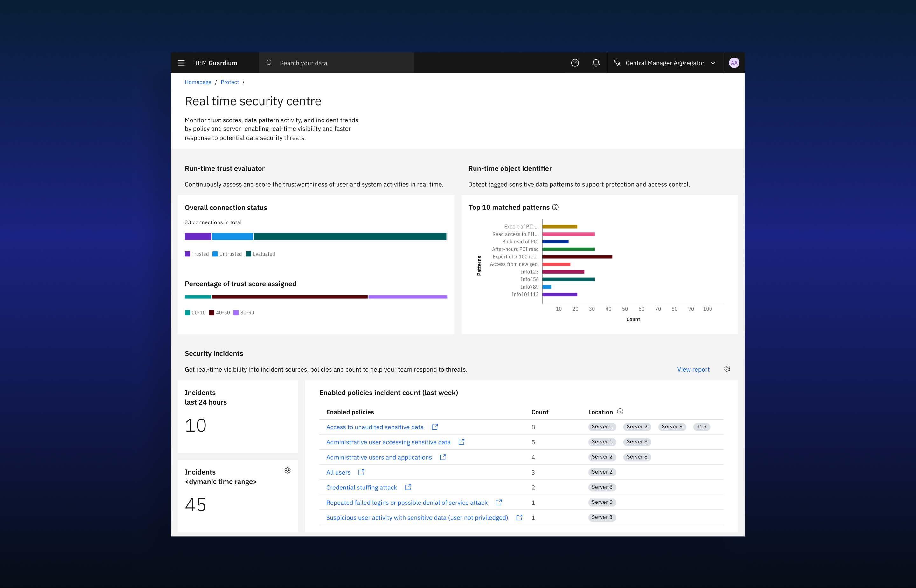Image resolution: width=916 pixels, height=588 pixels.
Task: Open the AA user avatar
Action: click(733, 63)
